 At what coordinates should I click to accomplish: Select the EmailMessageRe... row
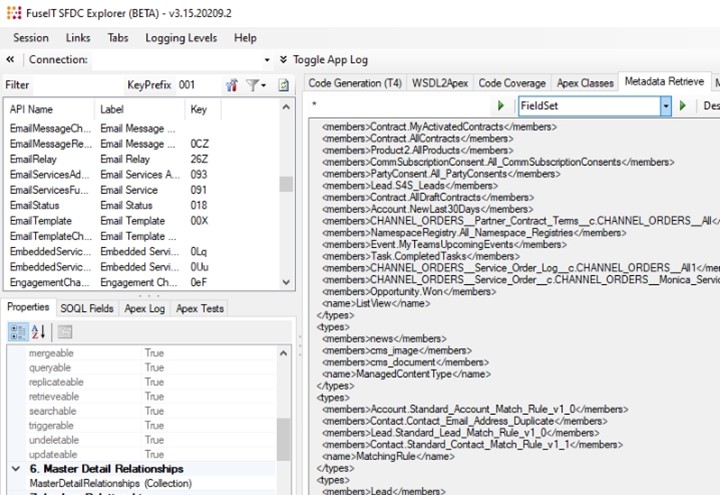point(141,144)
